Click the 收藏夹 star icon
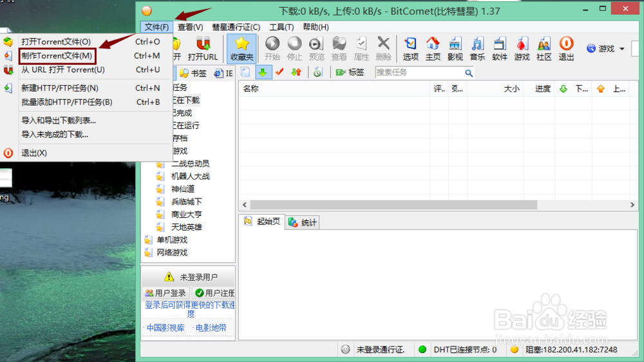 (x=241, y=48)
